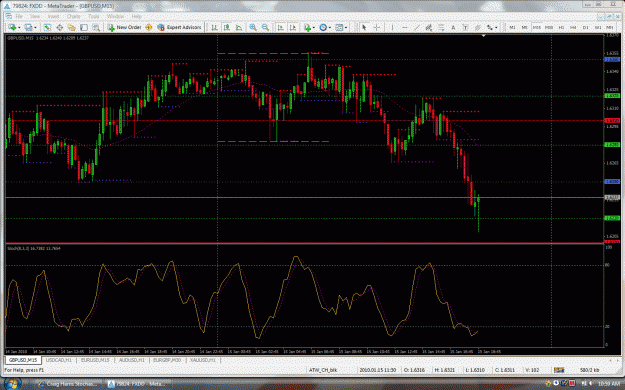Switch timeframe to H4
The image size is (625, 390).
pyautogui.click(x=573, y=28)
